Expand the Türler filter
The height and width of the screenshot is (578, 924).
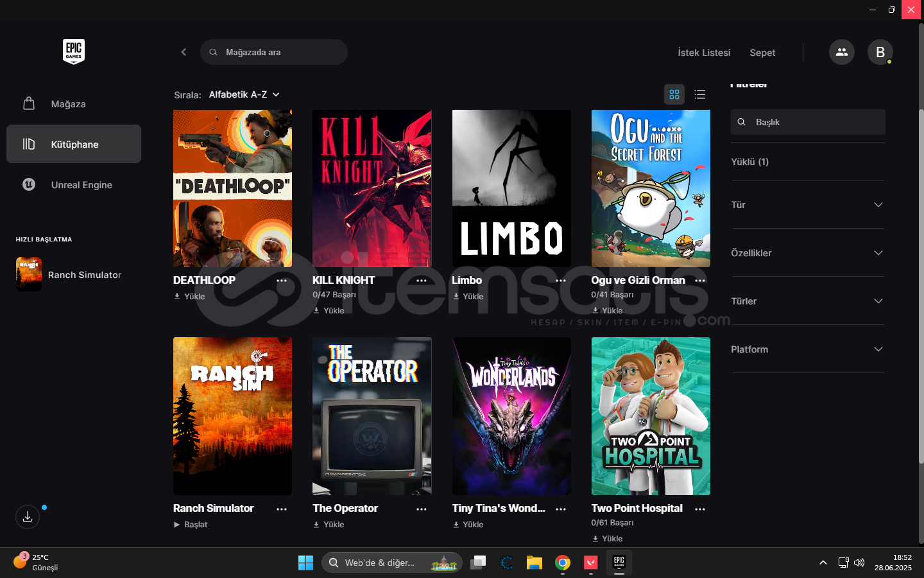(x=808, y=301)
